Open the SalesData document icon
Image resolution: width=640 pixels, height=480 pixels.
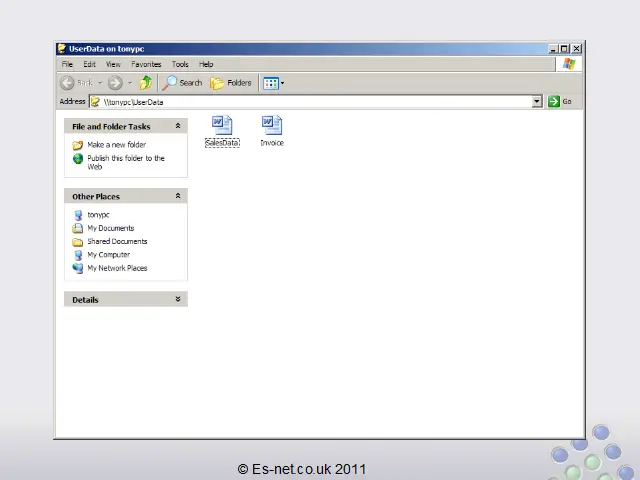[x=222, y=125]
